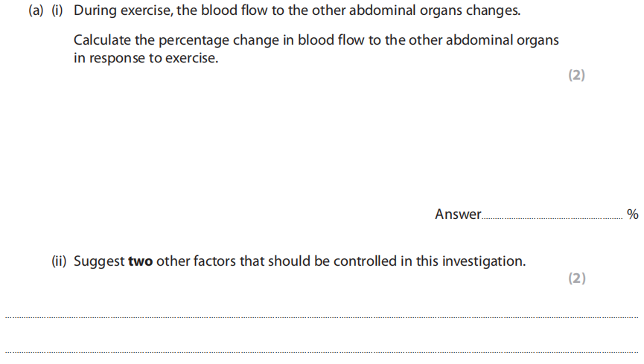This screenshot has height=364, width=644.
Task: Select the "(ii)" sub-part label
Action: pyautogui.click(x=60, y=261)
